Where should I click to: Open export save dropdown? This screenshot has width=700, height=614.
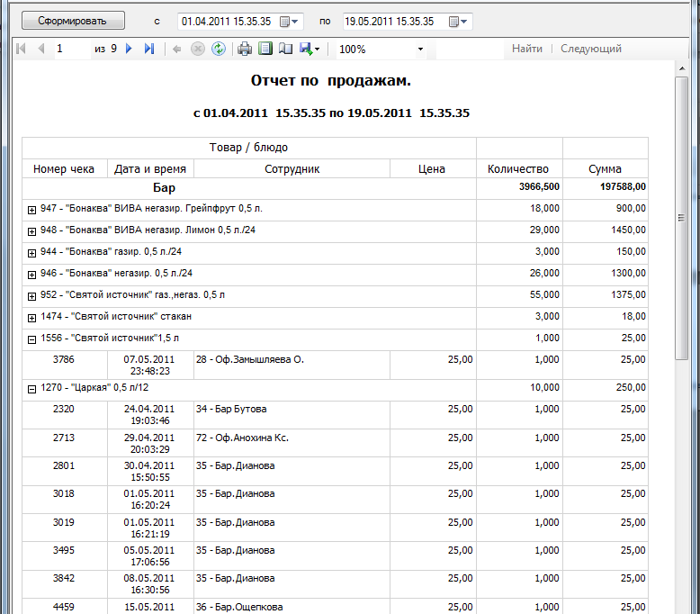tap(310, 49)
